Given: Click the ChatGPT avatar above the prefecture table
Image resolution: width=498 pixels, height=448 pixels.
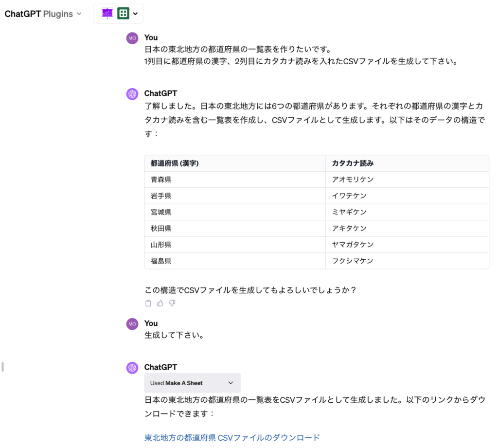Looking at the screenshot, I should pyautogui.click(x=132, y=94).
